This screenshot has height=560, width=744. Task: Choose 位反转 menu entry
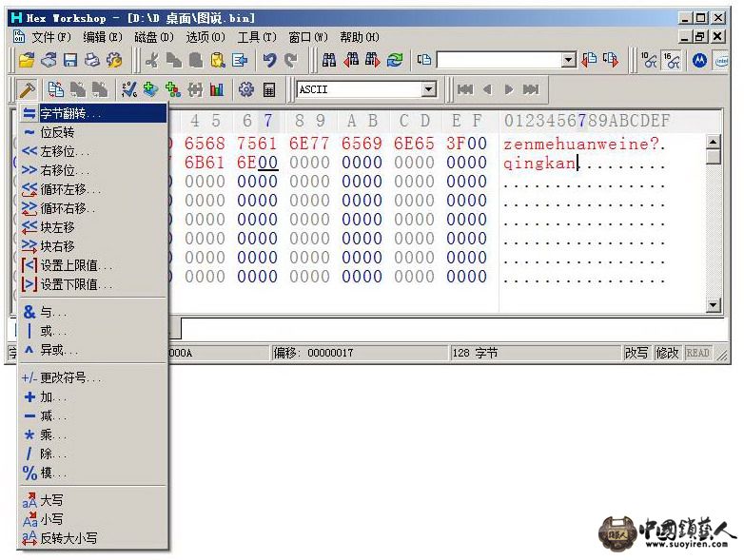93,132
